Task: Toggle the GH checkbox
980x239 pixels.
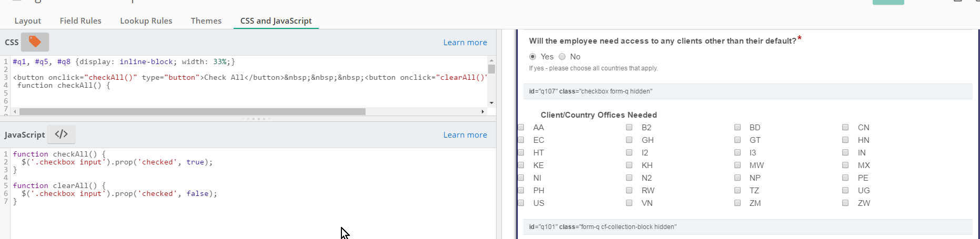Action: tap(629, 140)
